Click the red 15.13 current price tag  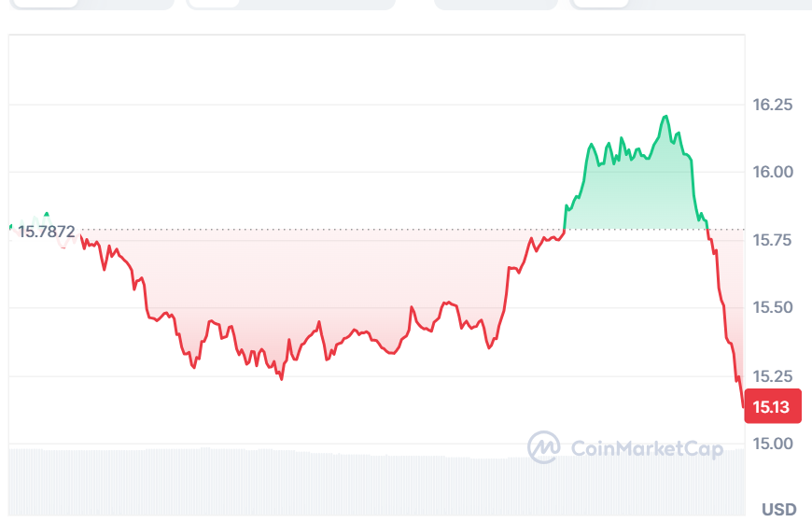click(x=771, y=407)
